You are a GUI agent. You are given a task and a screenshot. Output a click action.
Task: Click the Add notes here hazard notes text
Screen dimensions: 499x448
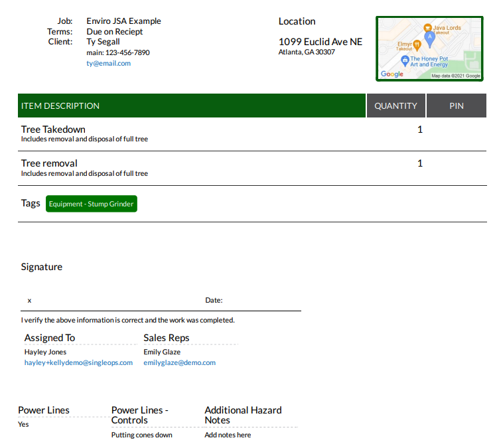(x=228, y=435)
